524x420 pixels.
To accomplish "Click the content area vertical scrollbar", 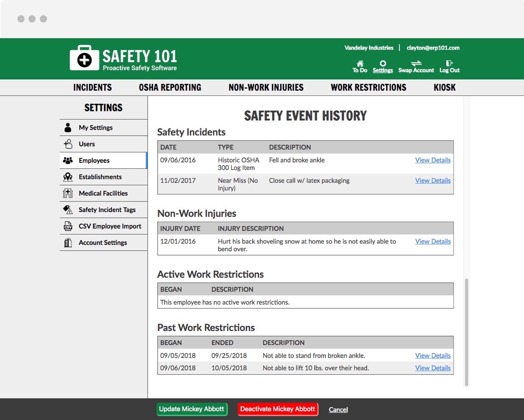I will point(466,332).
